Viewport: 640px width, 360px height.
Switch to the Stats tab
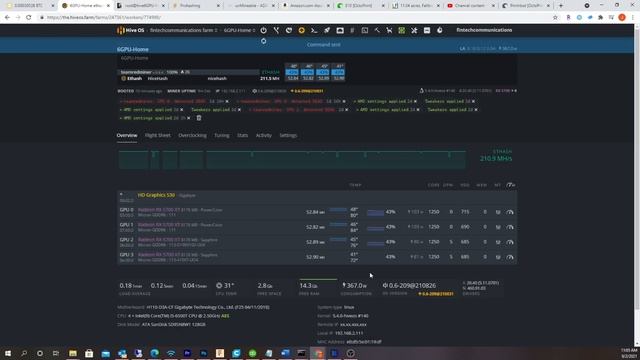point(242,136)
